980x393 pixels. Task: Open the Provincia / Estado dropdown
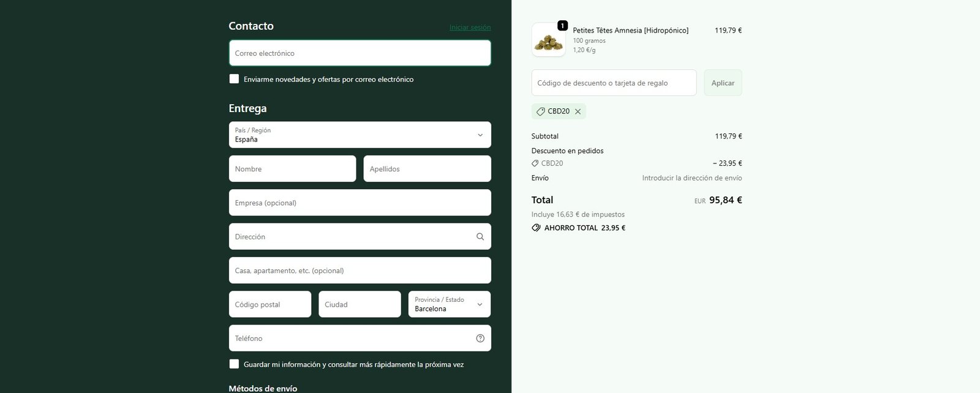(x=450, y=304)
